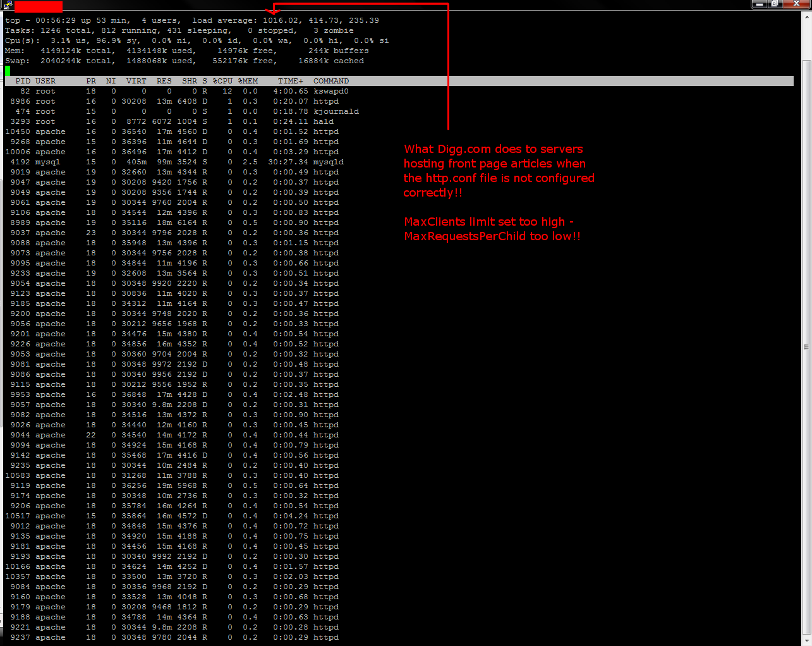Image resolution: width=812 pixels, height=646 pixels.
Task: Click the kjournald process name
Action: (336, 111)
